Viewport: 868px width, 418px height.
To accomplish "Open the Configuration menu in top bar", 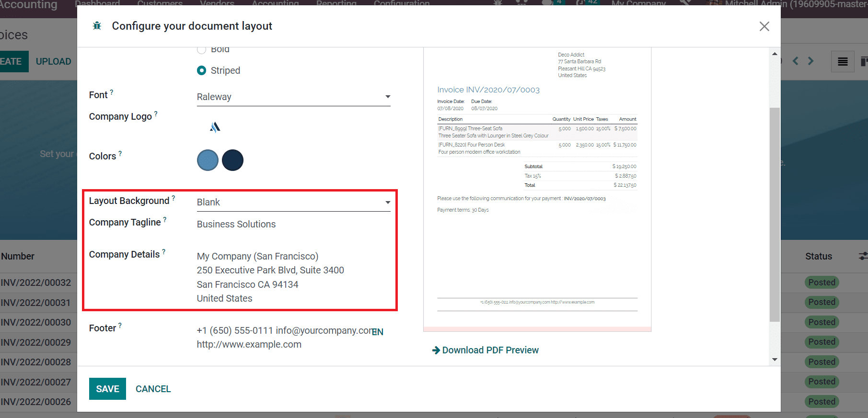I will (402, 3).
